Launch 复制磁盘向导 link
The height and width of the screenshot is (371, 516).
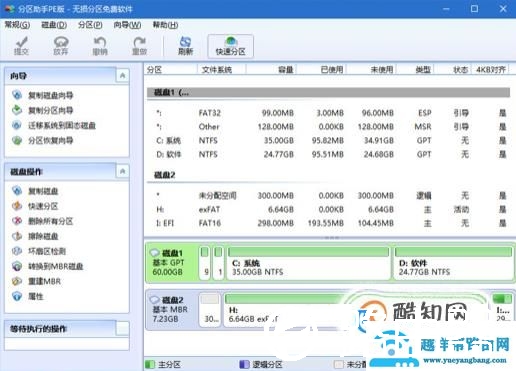50,95
